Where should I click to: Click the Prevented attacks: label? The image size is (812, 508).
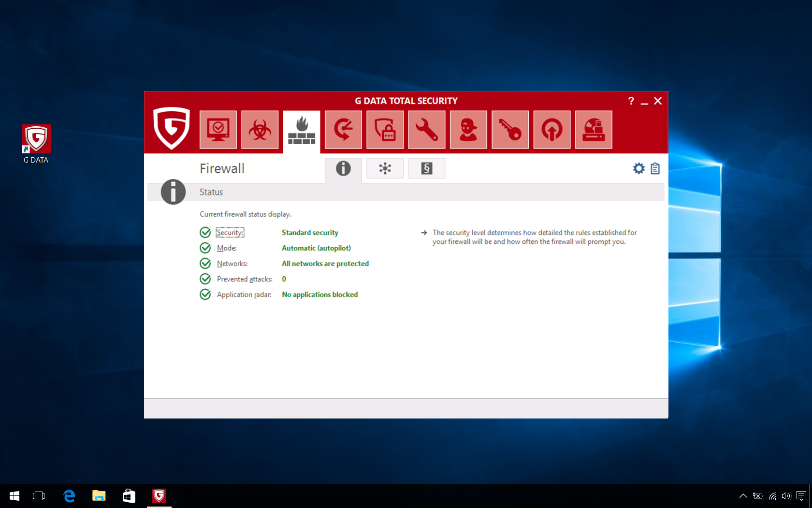(x=245, y=279)
